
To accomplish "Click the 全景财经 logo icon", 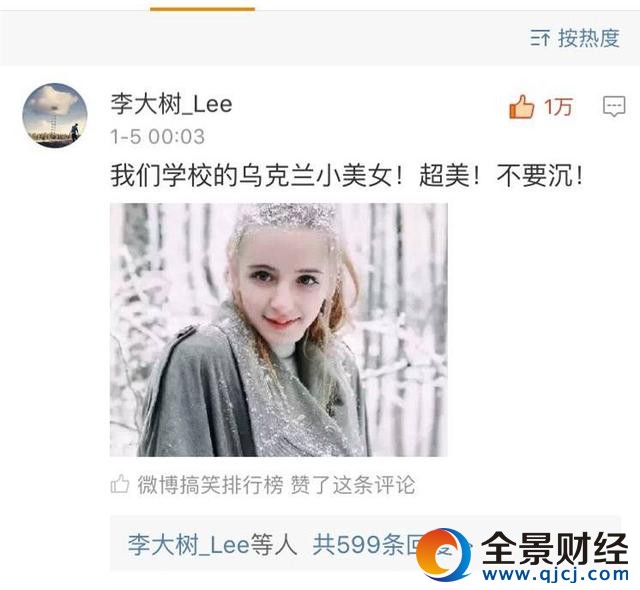I will coord(443,554).
